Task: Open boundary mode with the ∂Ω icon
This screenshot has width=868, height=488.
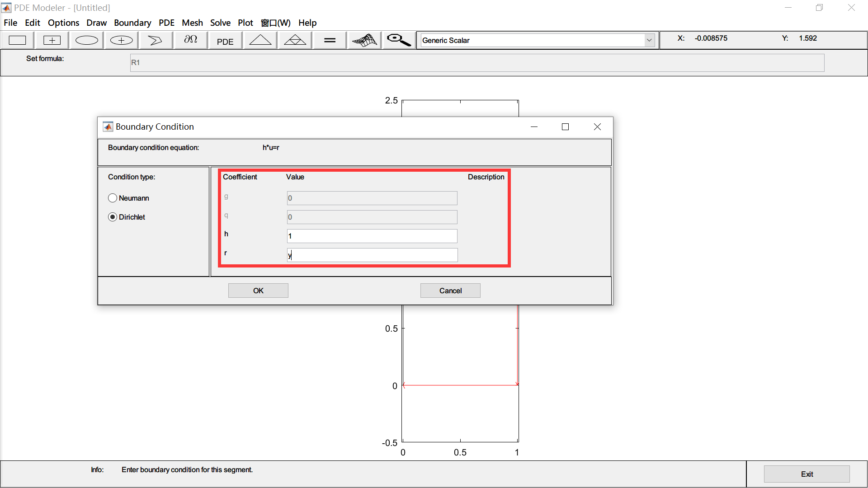Action: [190, 40]
